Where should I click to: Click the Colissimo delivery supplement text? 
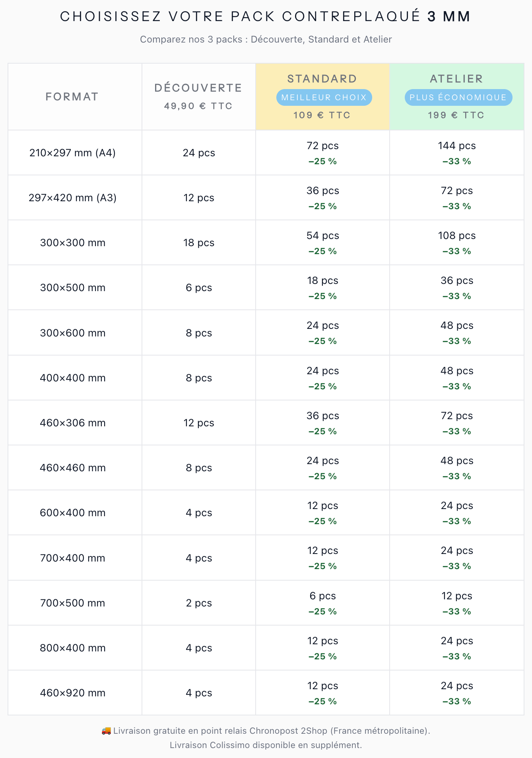(x=266, y=745)
